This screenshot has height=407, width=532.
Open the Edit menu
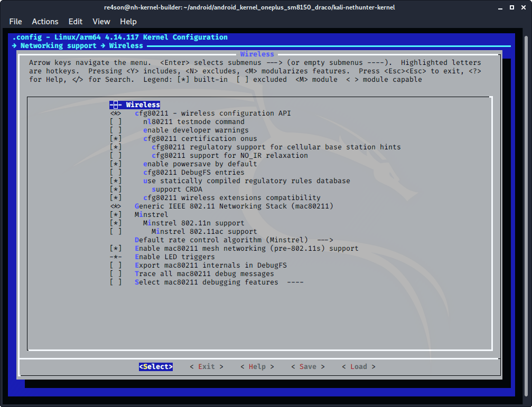click(x=76, y=22)
